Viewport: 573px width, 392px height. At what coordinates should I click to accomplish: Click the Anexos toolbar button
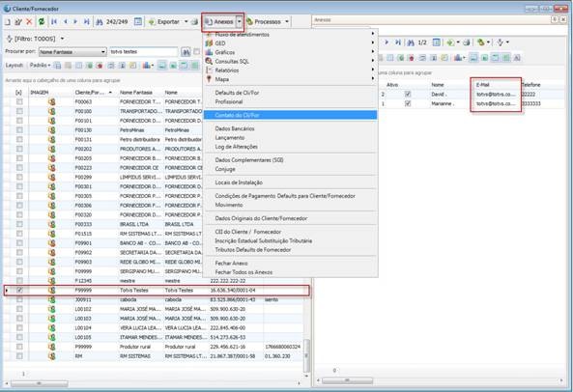point(219,22)
